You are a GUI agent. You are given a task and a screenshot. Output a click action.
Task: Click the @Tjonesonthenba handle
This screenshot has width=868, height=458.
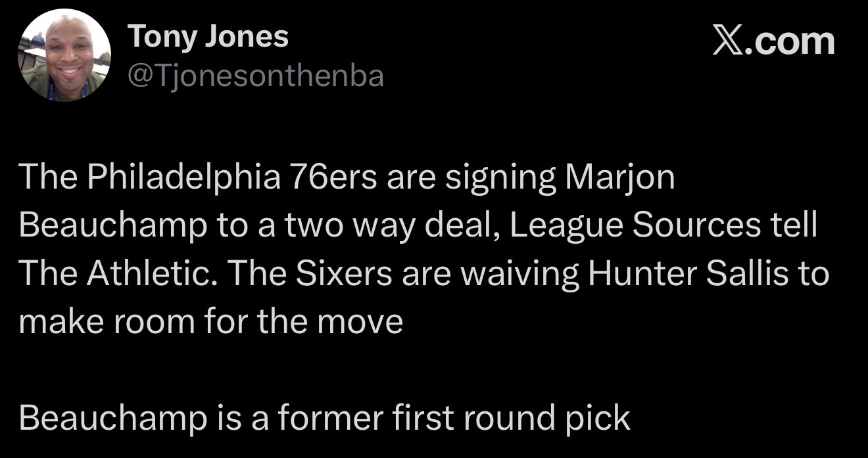coord(255,77)
